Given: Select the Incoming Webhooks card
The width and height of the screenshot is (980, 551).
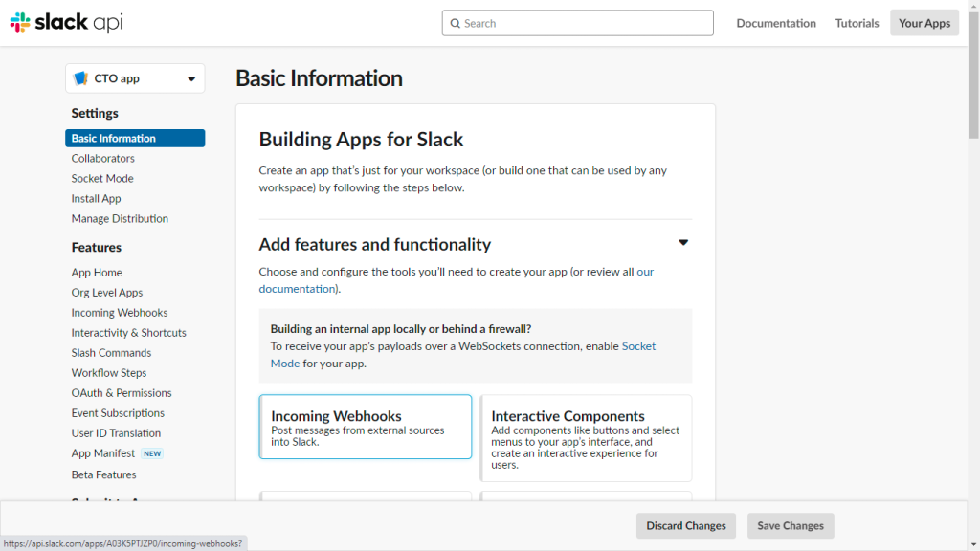Looking at the screenshot, I should (x=365, y=427).
